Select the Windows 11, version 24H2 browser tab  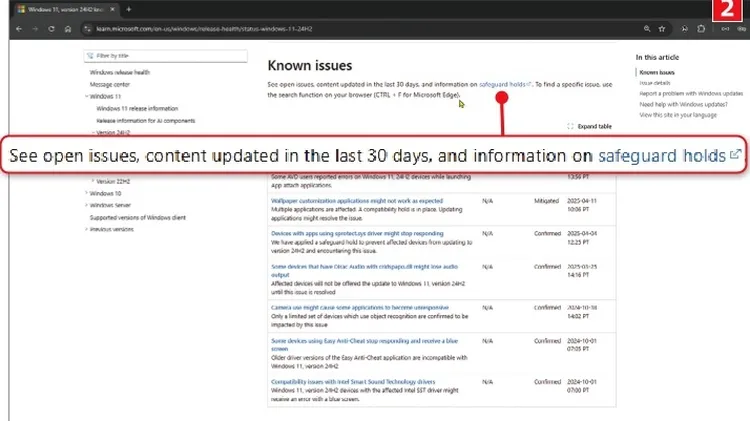coord(66,9)
